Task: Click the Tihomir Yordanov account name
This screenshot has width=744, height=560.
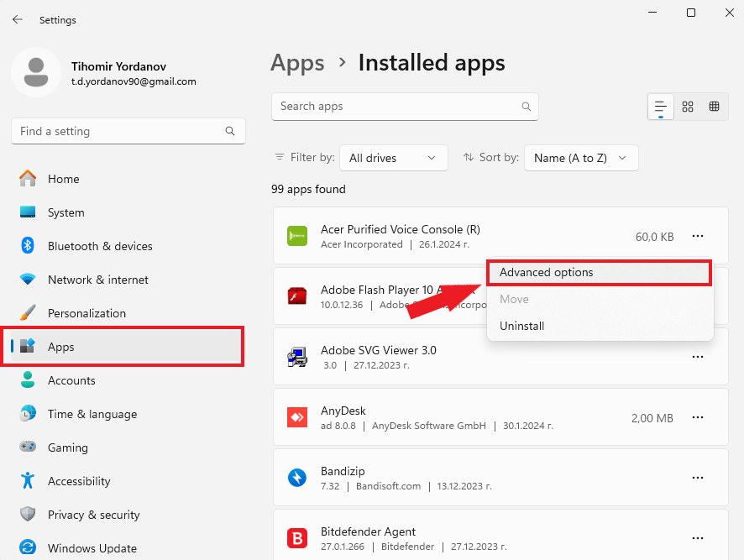Action: [x=118, y=66]
